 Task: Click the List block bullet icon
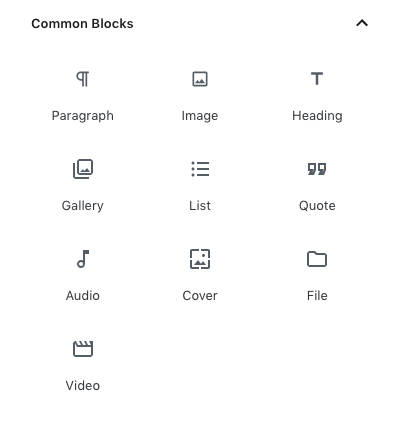coord(200,169)
